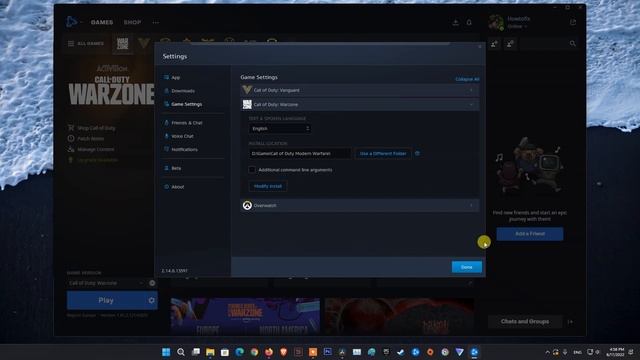This screenshot has width=640, height=360.
Task: Expand the Call of Duty: Vanguard row
Action: pos(360,90)
